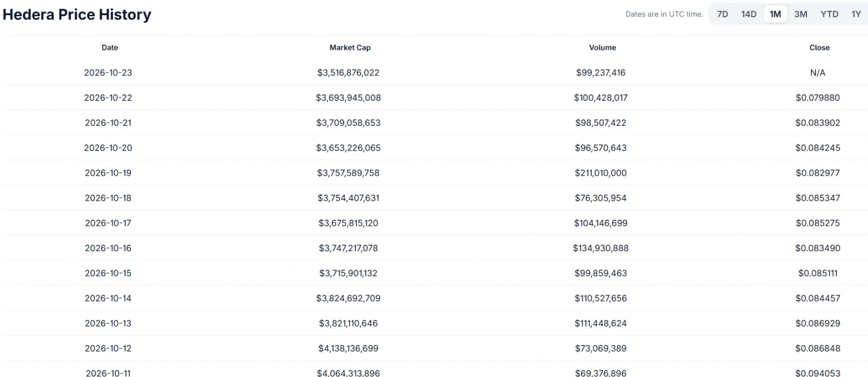The width and height of the screenshot is (868, 377).
Task: Click the Volume column header
Action: point(602,48)
